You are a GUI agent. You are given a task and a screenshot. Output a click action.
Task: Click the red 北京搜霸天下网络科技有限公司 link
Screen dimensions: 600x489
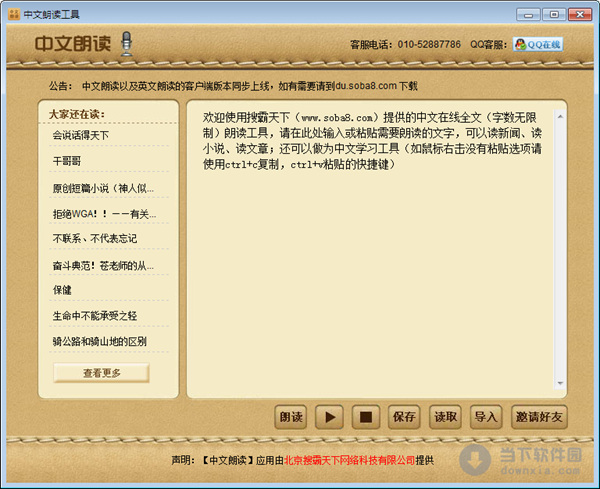350,460
